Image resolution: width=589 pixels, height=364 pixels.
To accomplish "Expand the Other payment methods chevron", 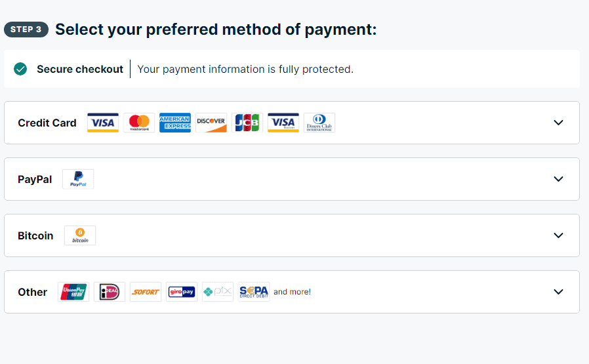I will click(559, 291).
